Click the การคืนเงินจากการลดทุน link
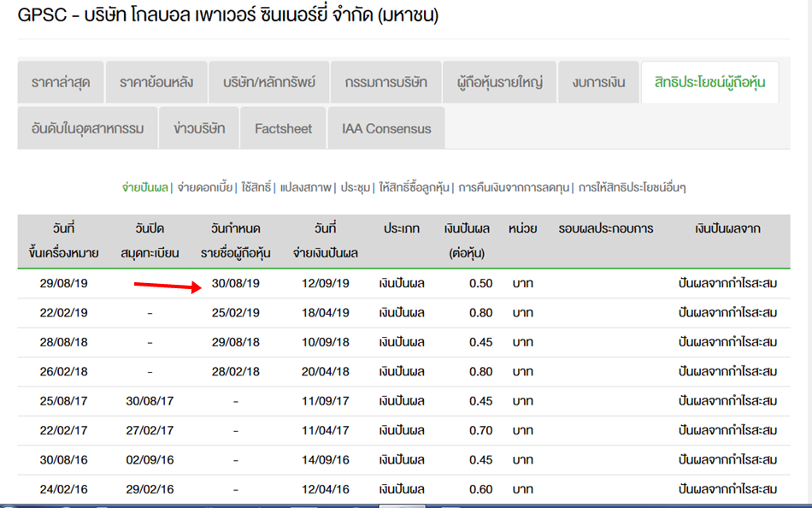Viewport: 812px width, 508px height. (514, 187)
